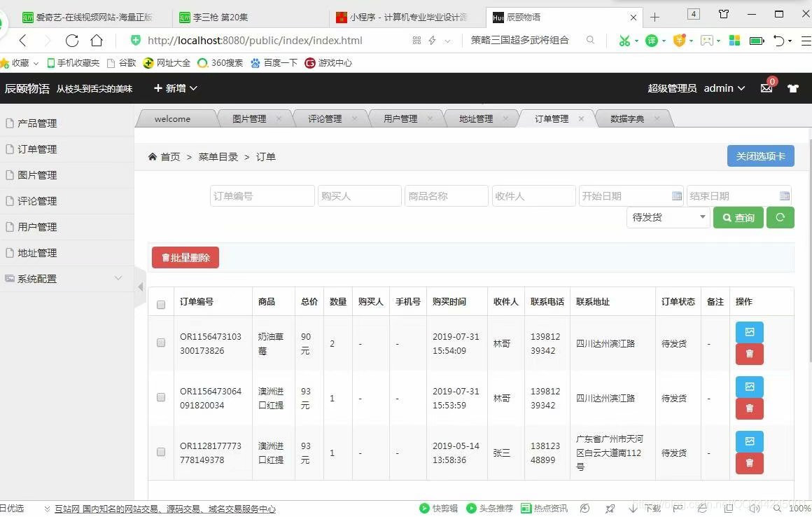
Task: Reload the page with refresh icon
Action: [x=72, y=41]
